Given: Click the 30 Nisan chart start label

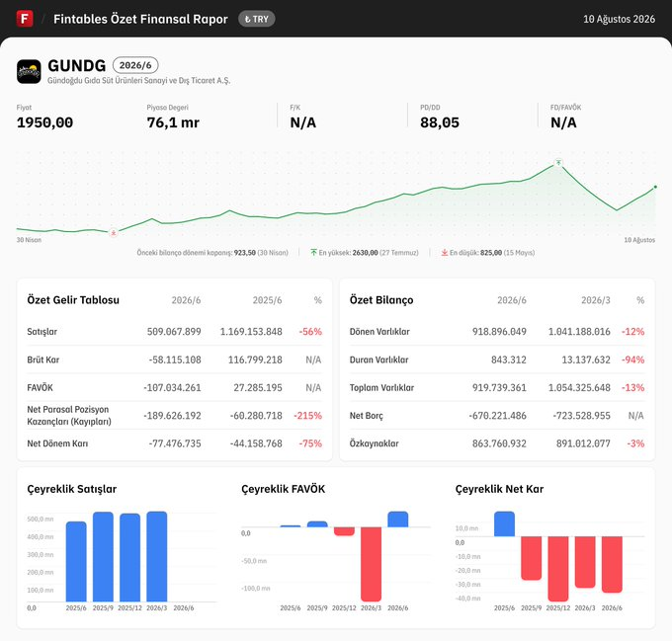Looking at the screenshot, I should tap(29, 240).
